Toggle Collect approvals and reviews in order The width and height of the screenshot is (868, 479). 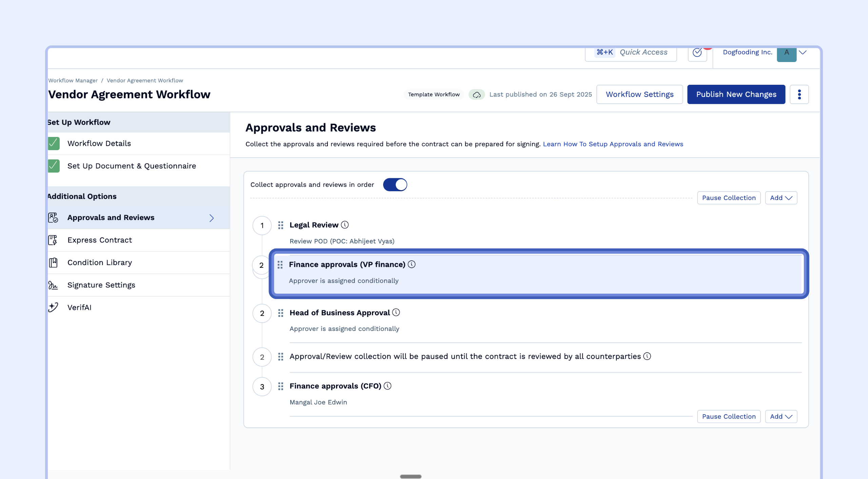[395, 185]
